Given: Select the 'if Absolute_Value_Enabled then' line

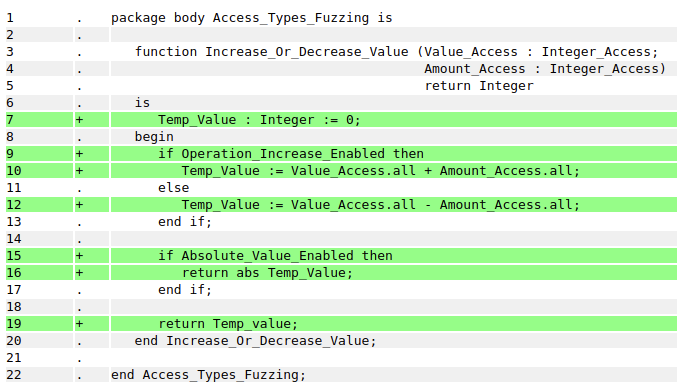Looking at the screenshot, I should (x=275, y=256).
